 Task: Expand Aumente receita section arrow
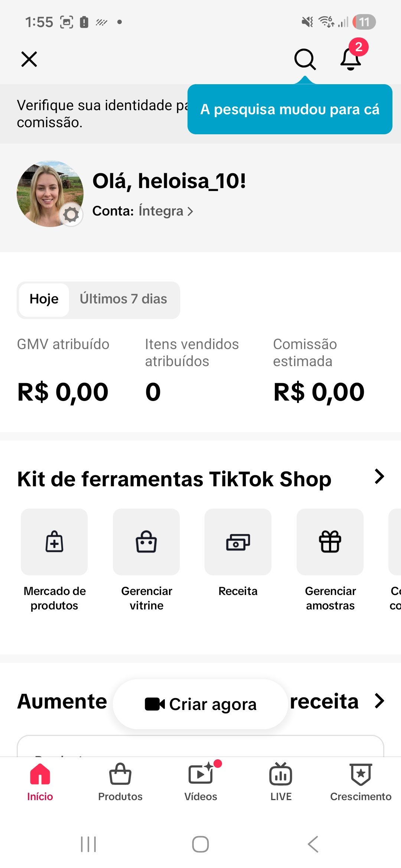[x=379, y=701]
